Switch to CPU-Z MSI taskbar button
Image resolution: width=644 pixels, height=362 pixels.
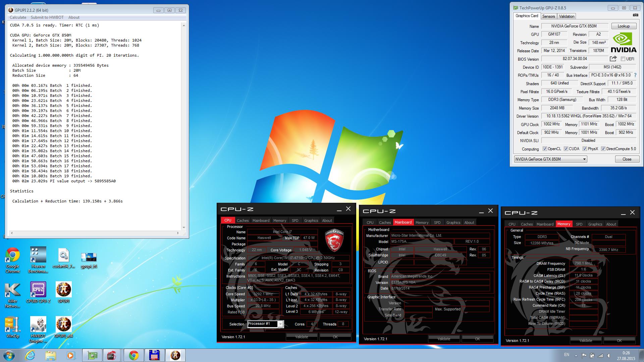(112, 355)
